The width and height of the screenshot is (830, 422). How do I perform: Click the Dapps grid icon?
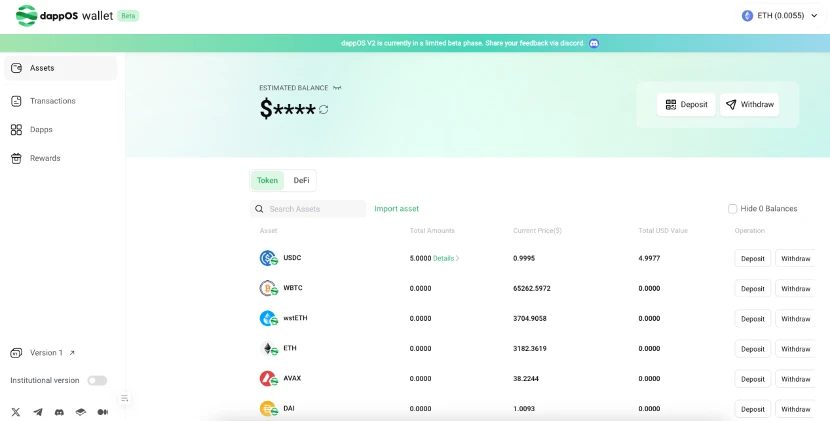point(16,129)
